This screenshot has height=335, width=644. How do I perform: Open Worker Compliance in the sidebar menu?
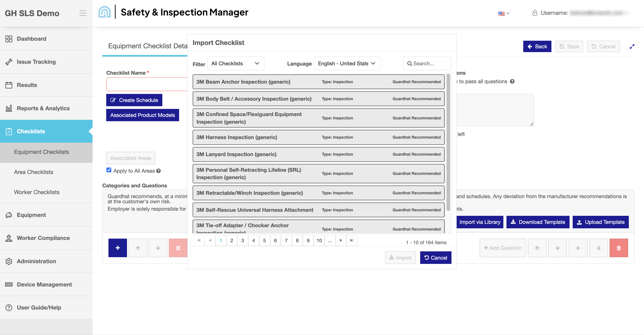pos(43,238)
